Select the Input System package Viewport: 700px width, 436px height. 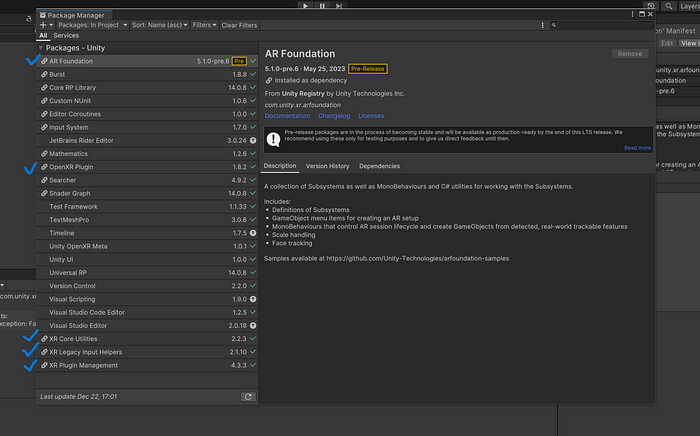point(147,127)
